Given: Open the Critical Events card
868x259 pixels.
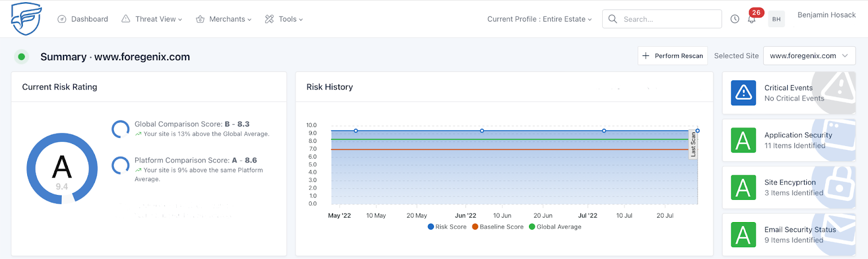Looking at the screenshot, I should (x=789, y=93).
